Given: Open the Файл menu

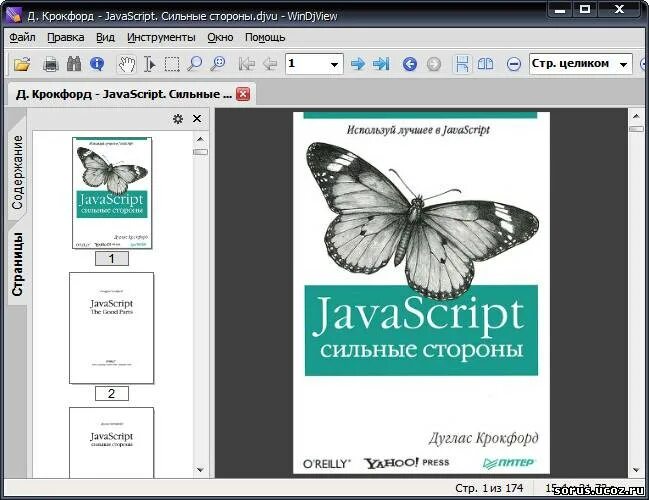Looking at the screenshot, I should 22,38.
